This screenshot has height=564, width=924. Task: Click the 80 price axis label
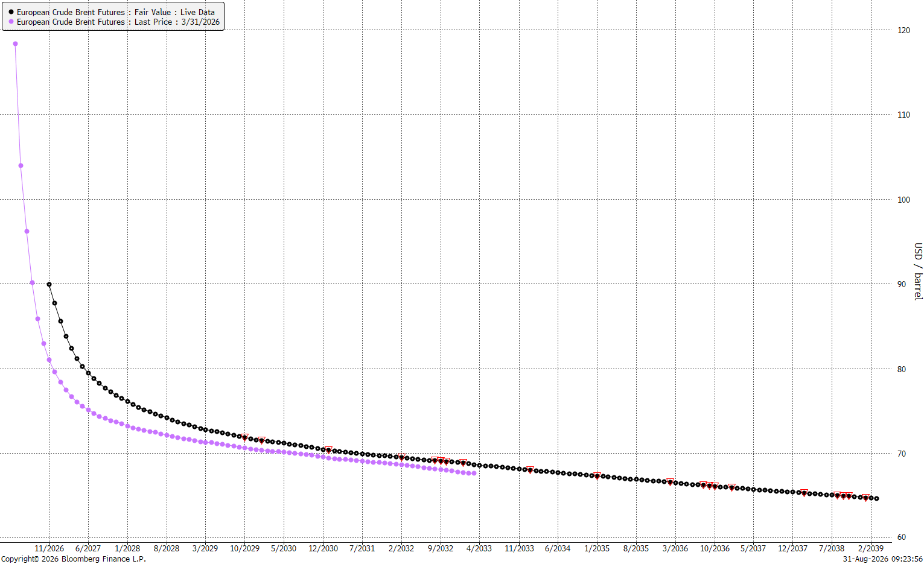point(902,369)
